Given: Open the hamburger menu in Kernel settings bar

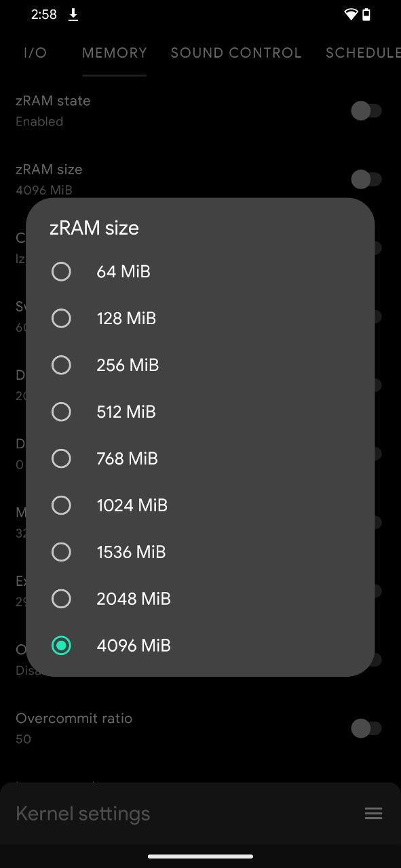Looking at the screenshot, I should coord(373,814).
